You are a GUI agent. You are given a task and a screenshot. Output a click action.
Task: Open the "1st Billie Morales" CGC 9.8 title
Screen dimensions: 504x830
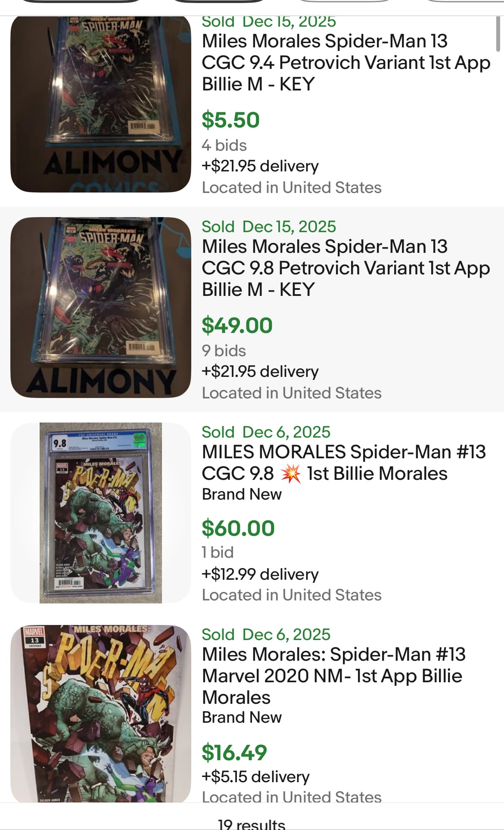[343, 463]
